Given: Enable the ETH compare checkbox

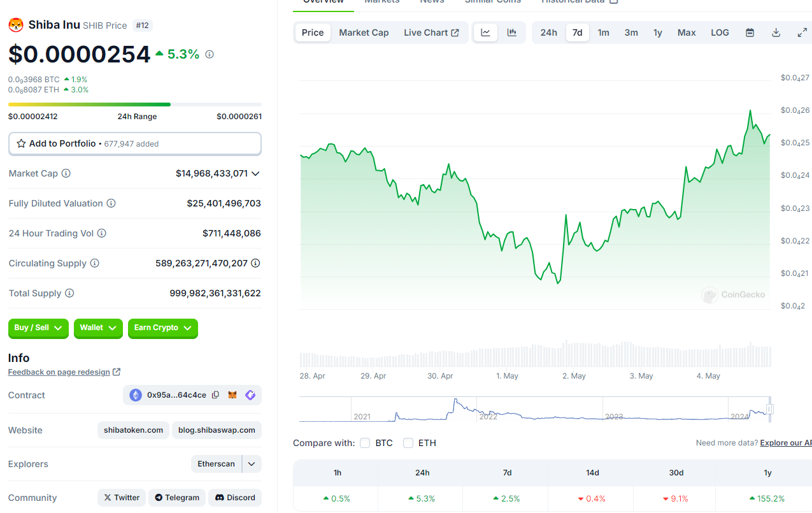Looking at the screenshot, I should coord(408,443).
